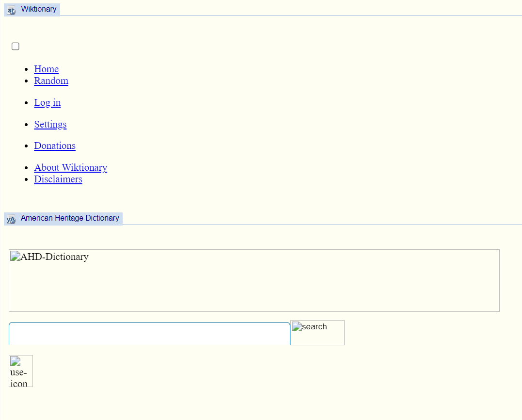Click the American Heritage Dictionary icon
Screen dimensions: 522x420
point(11,220)
